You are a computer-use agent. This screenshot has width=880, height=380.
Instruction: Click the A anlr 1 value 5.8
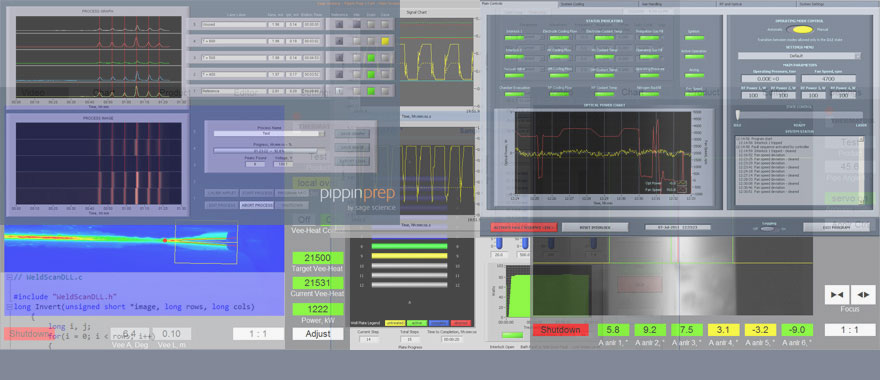click(613, 330)
